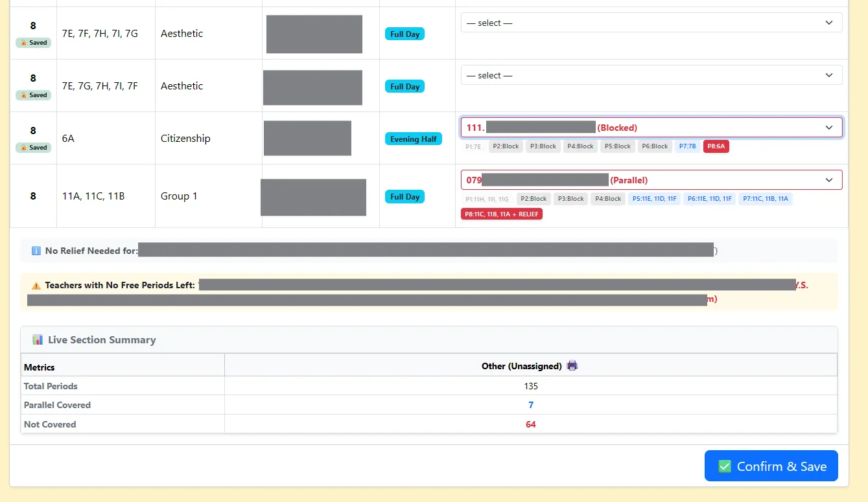Click the Parallel Covered value 7
This screenshot has height=502, width=868.
click(x=531, y=405)
